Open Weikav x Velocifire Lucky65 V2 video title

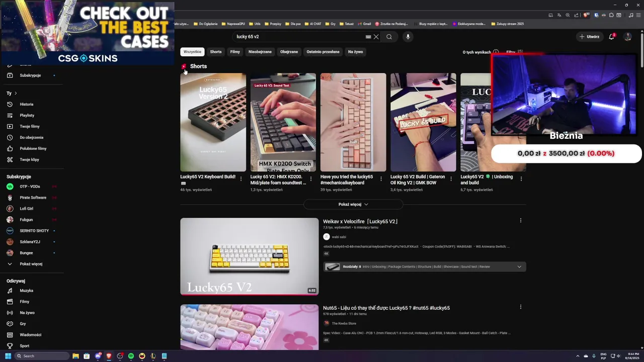point(360,221)
